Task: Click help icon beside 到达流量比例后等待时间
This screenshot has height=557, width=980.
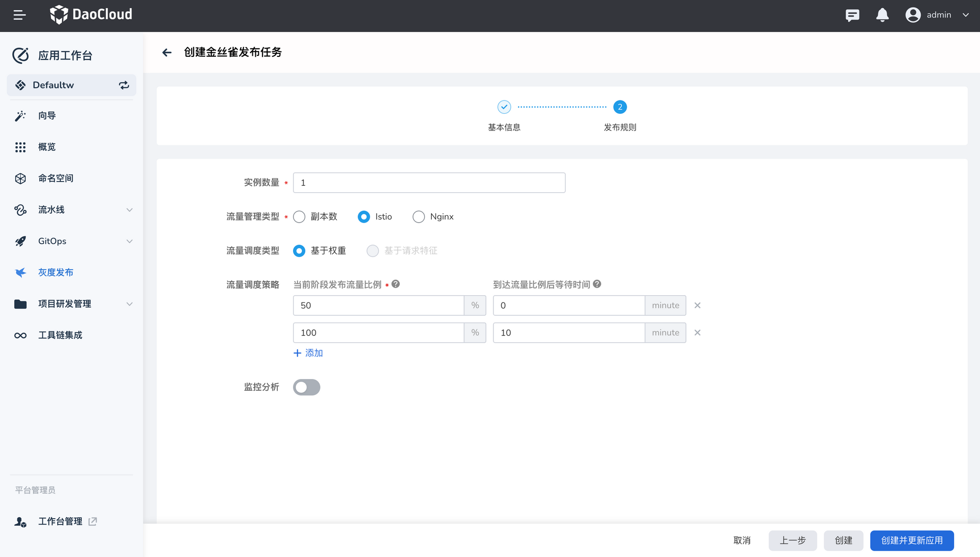Action: point(597,284)
